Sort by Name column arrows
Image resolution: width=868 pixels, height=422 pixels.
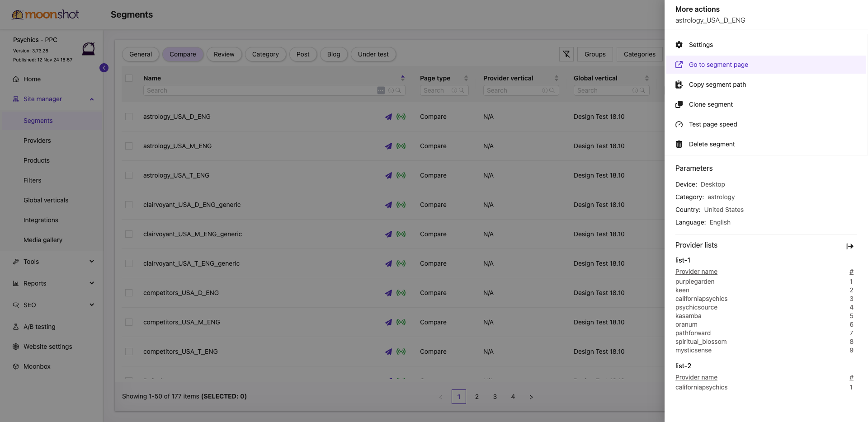point(403,78)
